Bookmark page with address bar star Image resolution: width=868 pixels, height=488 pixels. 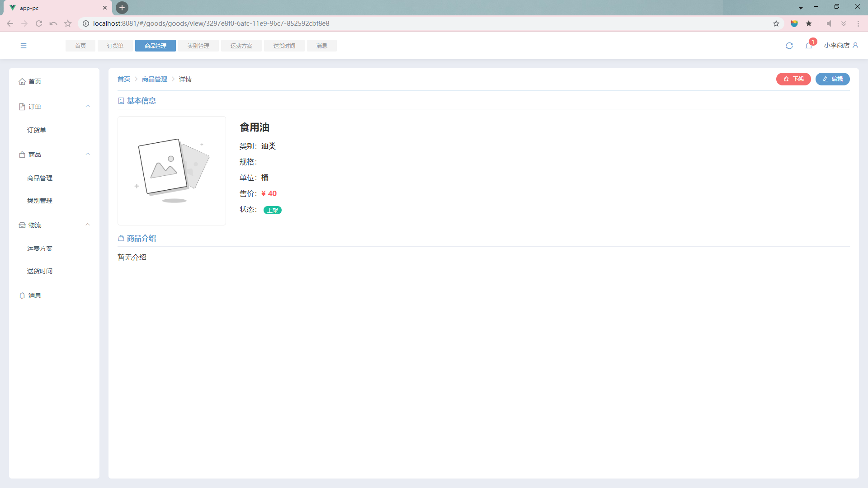pyautogui.click(x=776, y=23)
